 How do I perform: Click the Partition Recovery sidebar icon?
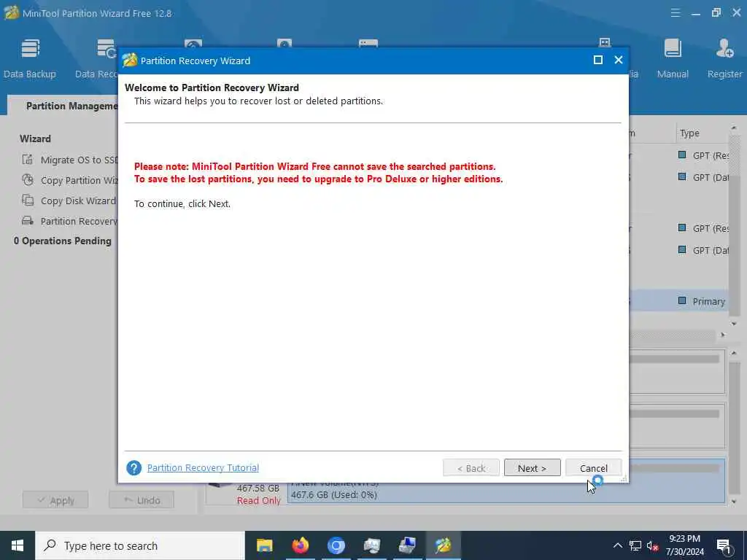click(28, 221)
